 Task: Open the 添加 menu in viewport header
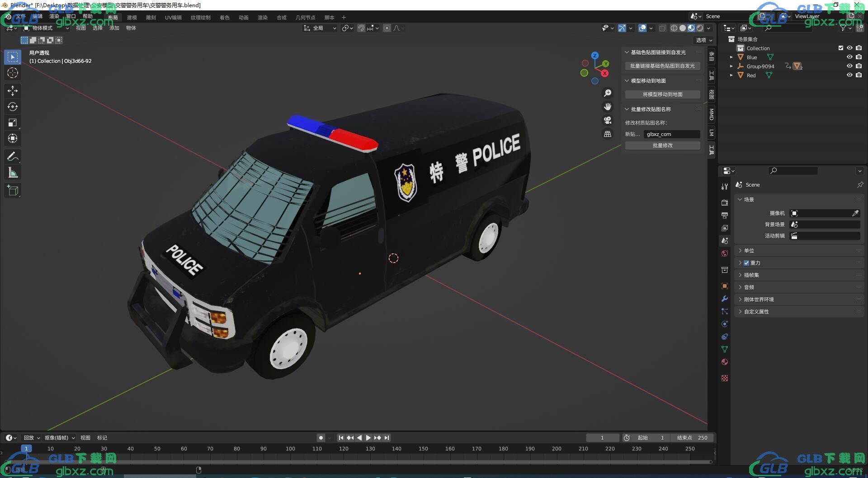click(114, 28)
